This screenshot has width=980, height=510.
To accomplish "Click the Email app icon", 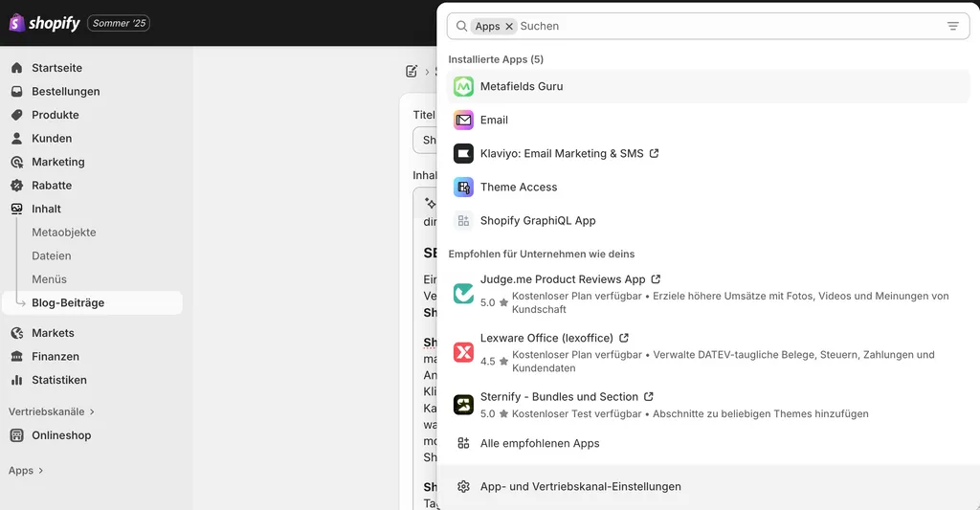I will tap(464, 120).
